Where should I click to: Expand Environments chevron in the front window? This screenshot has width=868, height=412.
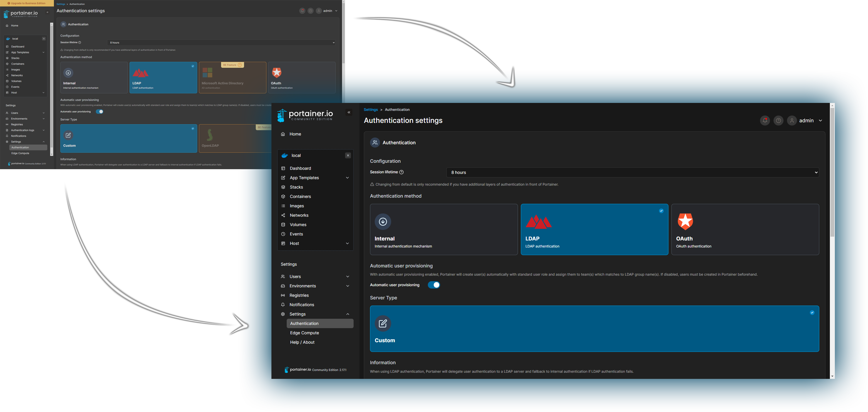[348, 286]
